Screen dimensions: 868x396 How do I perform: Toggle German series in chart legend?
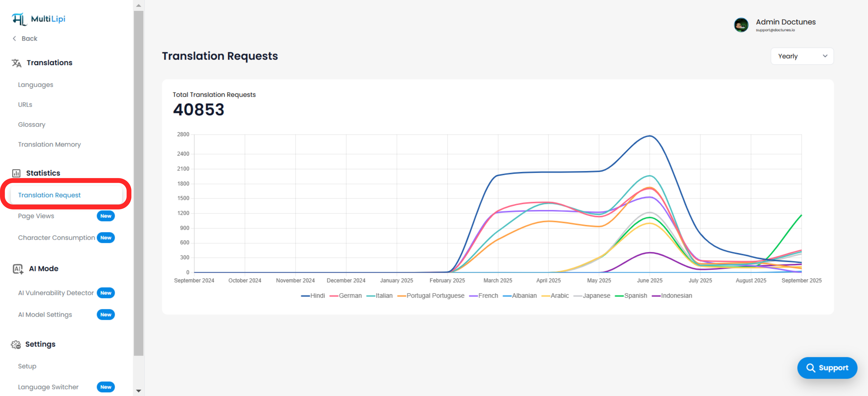[x=346, y=296]
